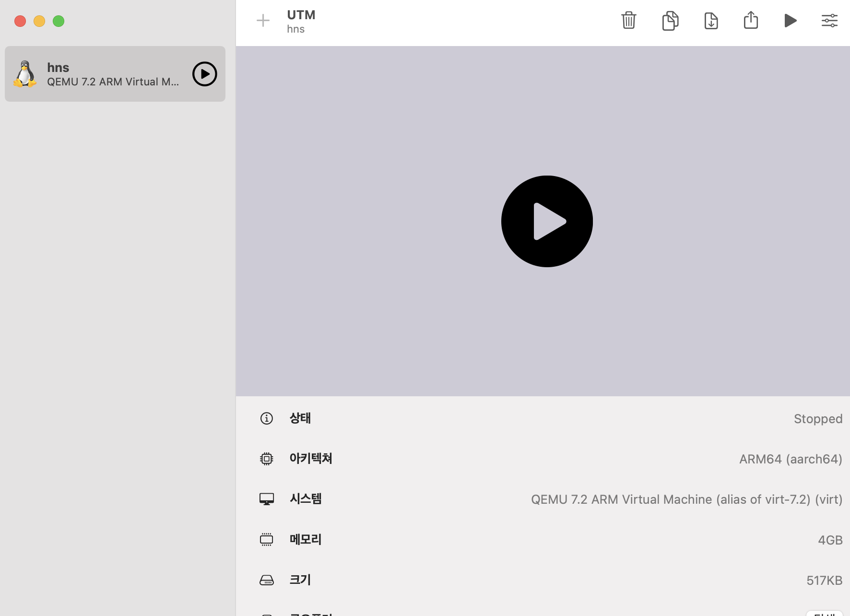
Task: Share the hns VM via share icon
Action: pyautogui.click(x=751, y=20)
